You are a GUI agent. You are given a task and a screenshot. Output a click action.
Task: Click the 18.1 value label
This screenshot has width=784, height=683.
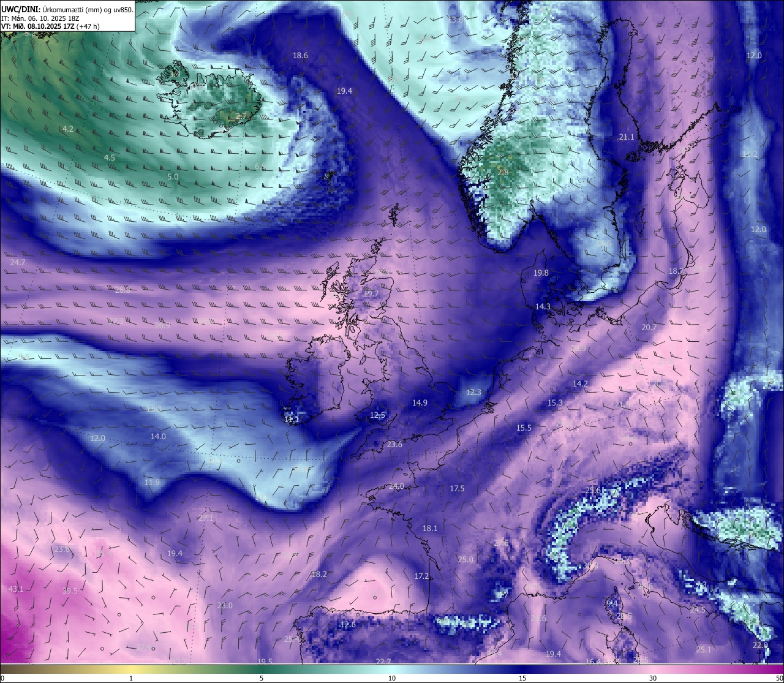pyautogui.click(x=430, y=529)
